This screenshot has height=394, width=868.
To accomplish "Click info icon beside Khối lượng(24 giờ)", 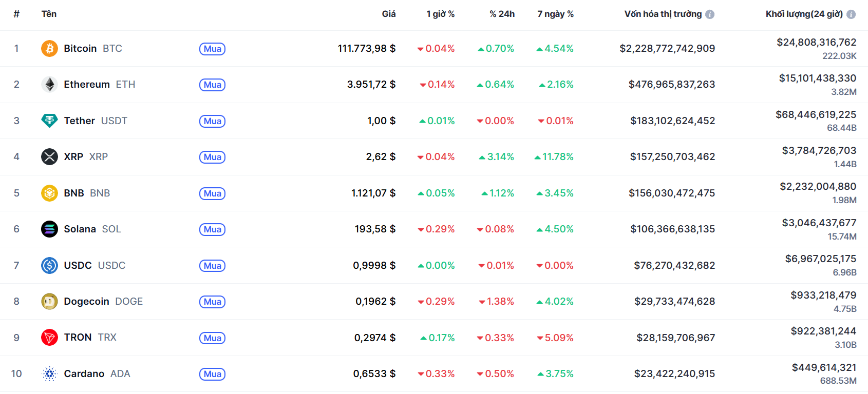I will tap(851, 14).
